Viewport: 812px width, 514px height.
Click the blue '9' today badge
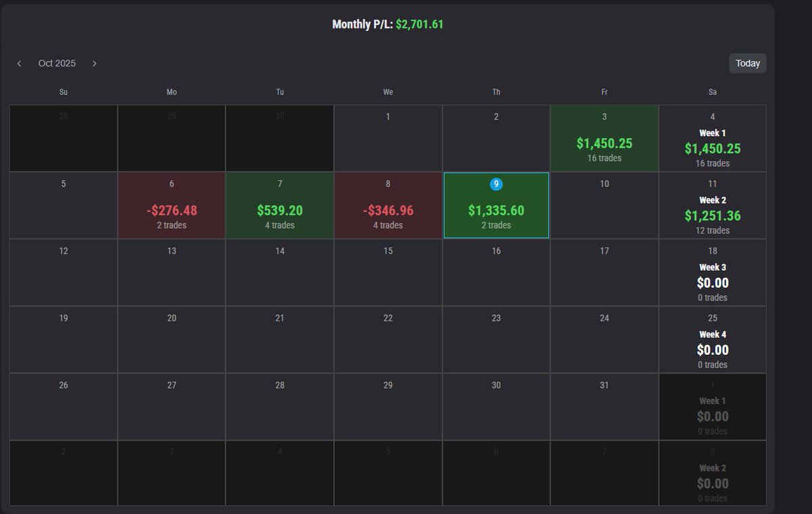point(496,184)
